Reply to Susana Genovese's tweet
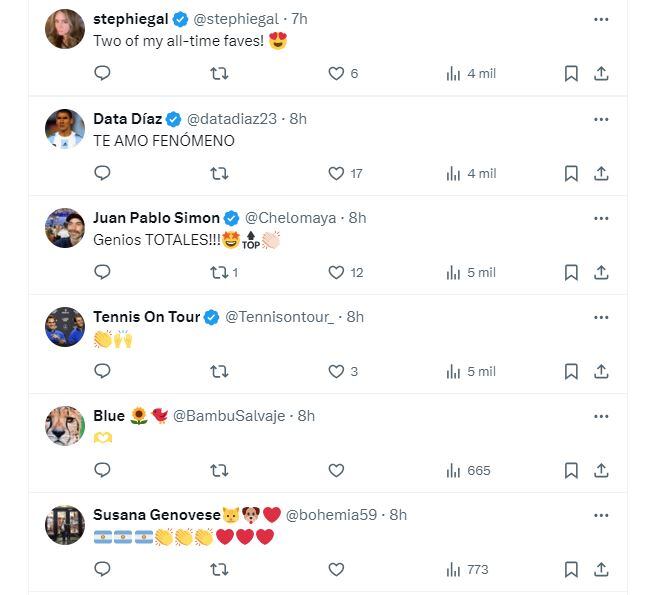 pos(102,569)
